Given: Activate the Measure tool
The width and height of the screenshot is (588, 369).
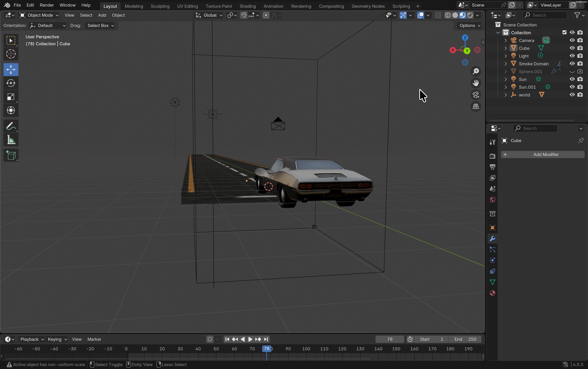Looking at the screenshot, I should [11, 139].
